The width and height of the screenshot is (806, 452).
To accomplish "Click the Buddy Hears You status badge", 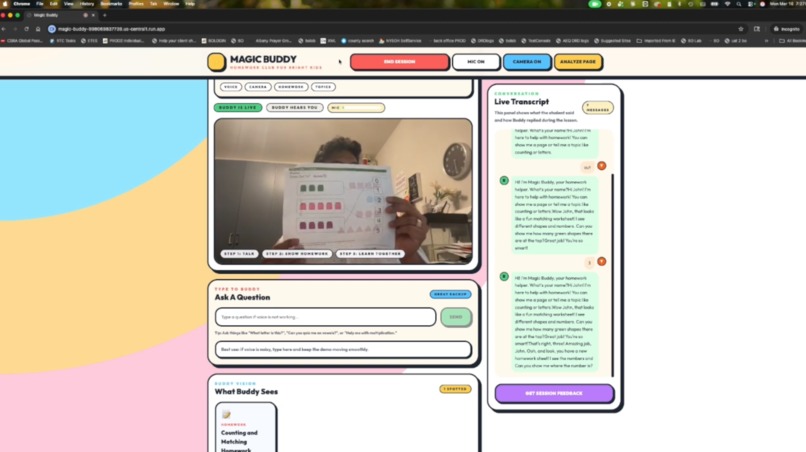I will coord(295,107).
